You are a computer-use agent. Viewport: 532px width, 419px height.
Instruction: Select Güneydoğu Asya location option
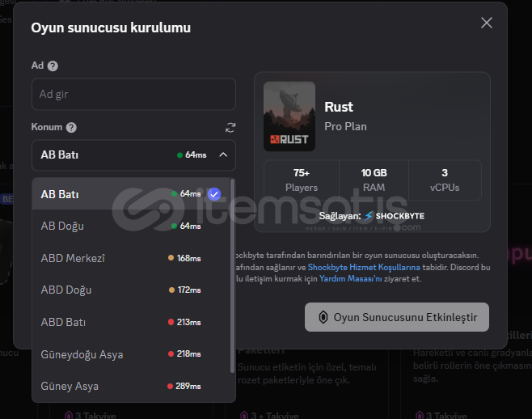131,354
